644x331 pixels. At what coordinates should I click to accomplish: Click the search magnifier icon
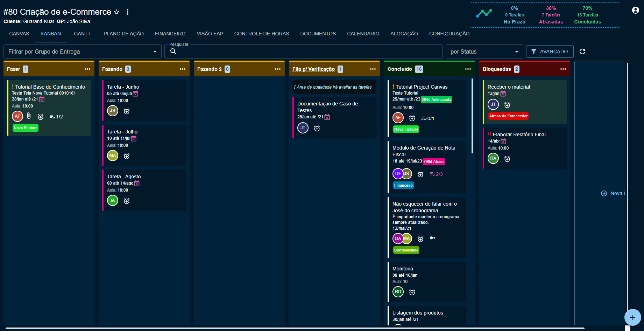pos(173,51)
